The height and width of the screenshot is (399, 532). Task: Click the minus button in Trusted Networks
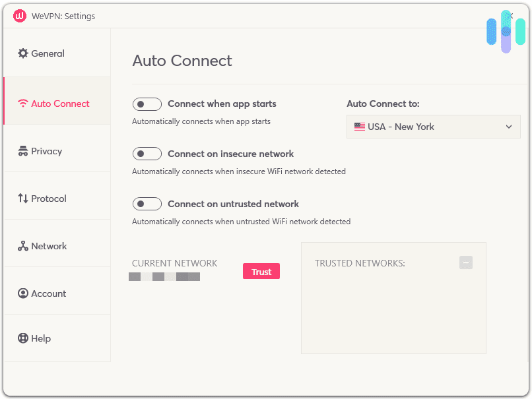point(466,262)
